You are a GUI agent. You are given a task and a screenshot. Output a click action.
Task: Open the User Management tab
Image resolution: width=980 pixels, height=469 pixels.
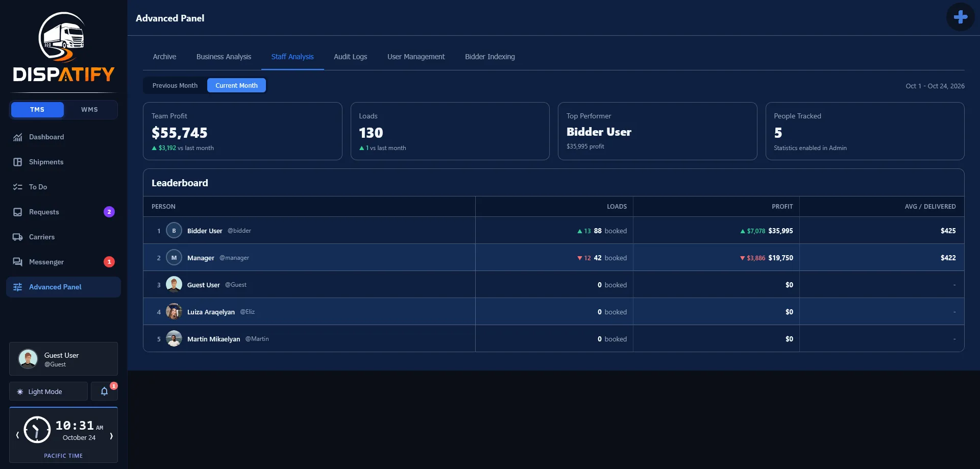pyautogui.click(x=416, y=57)
